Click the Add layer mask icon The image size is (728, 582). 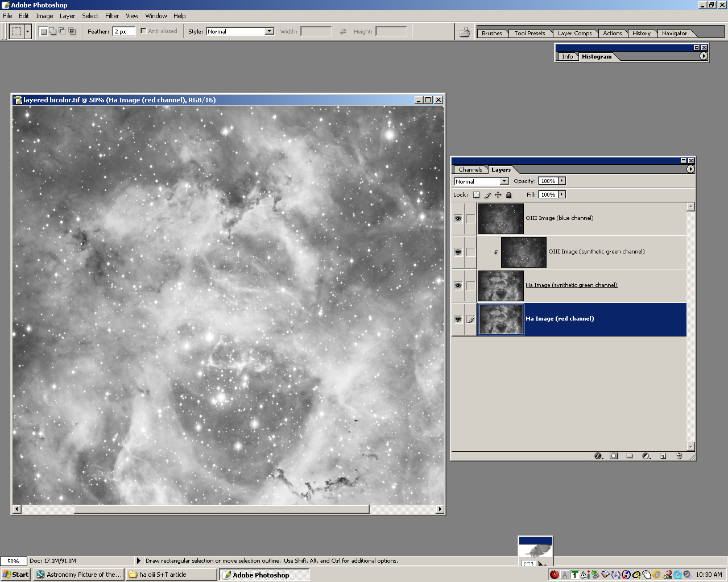614,456
